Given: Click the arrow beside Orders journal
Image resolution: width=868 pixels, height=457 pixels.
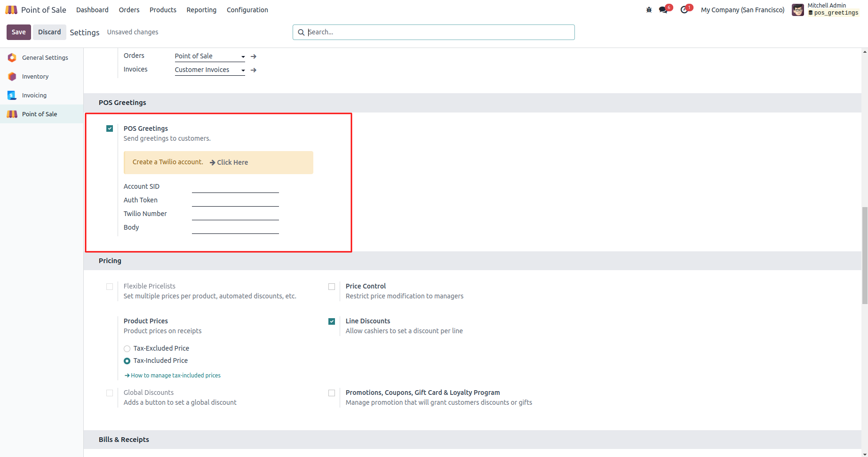Looking at the screenshot, I should [x=254, y=56].
